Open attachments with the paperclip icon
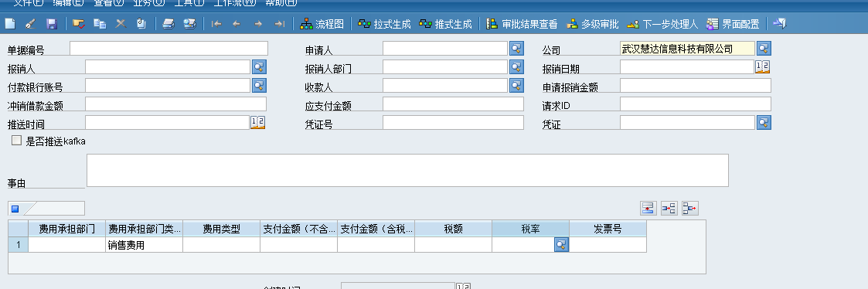The height and width of the screenshot is (289, 868). [x=141, y=24]
